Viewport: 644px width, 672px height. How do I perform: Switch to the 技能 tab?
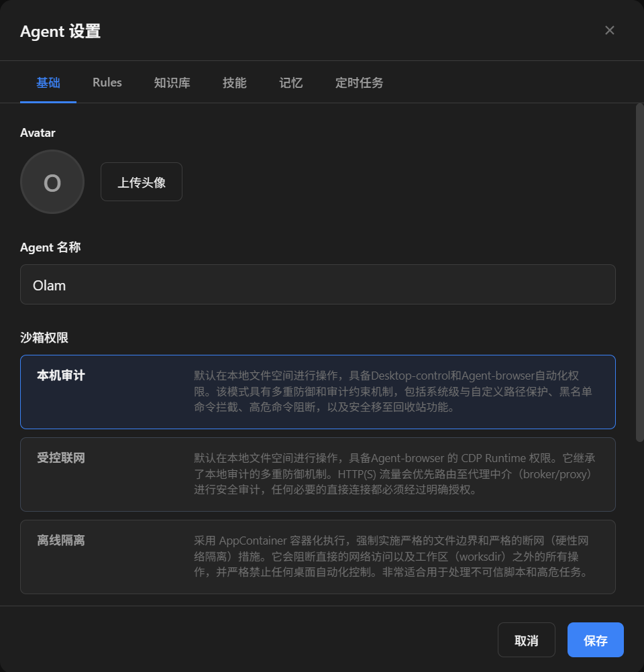235,82
